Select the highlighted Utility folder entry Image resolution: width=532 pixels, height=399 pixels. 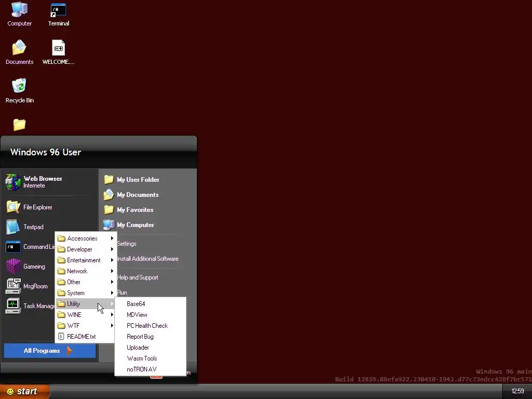[x=86, y=303]
